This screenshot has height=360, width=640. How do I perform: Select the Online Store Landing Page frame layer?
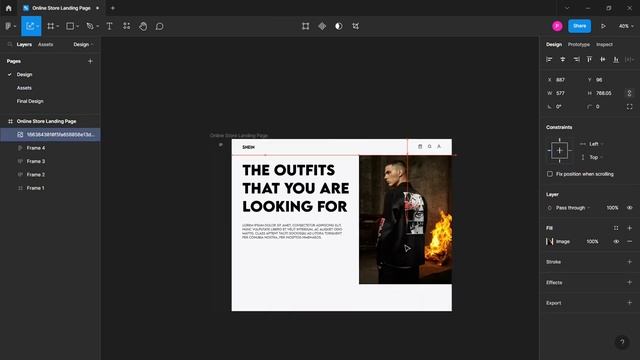coord(46,121)
